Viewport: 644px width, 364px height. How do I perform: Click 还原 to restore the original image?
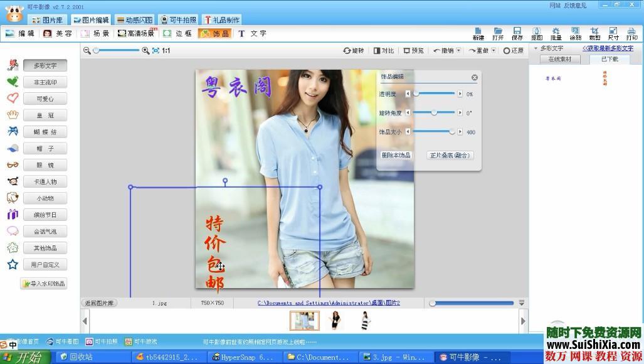tap(513, 50)
